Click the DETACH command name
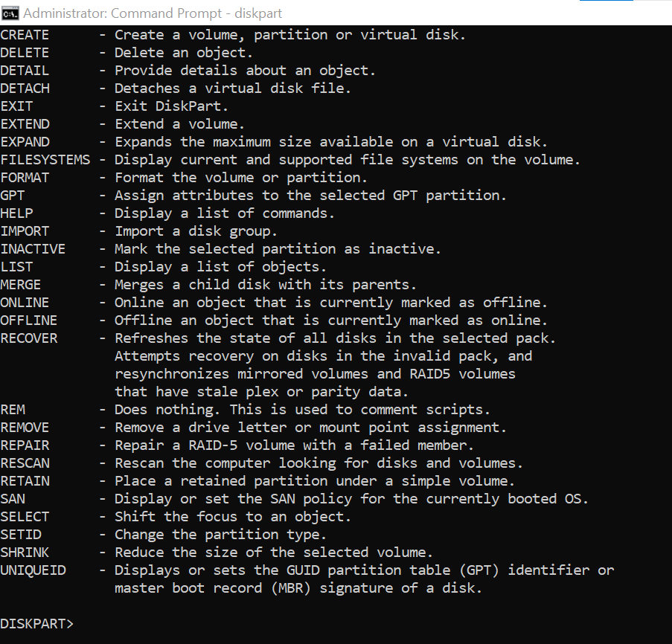 tap(25, 88)
